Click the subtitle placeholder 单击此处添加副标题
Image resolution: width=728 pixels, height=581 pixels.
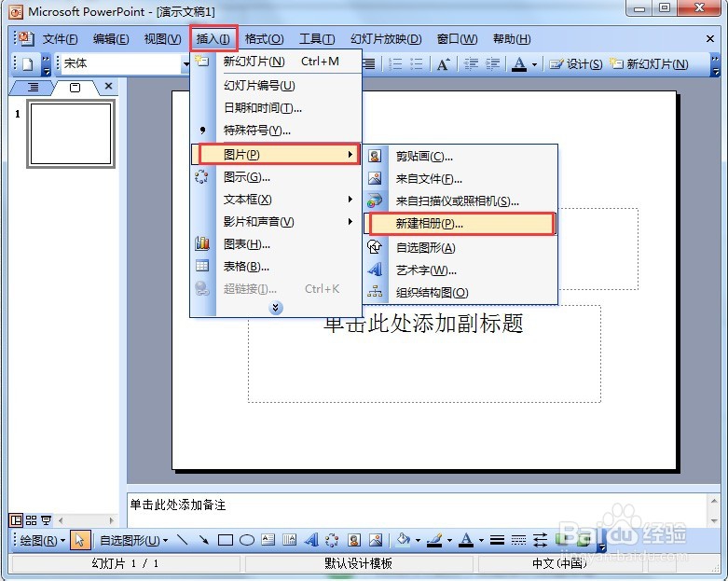[x=424, y=353]
